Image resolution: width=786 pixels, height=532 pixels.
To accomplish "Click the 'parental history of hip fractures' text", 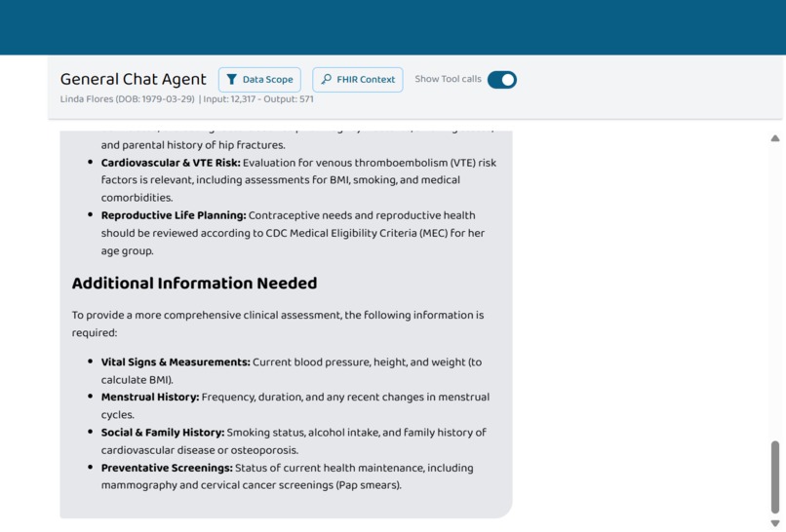I will 204,145.
